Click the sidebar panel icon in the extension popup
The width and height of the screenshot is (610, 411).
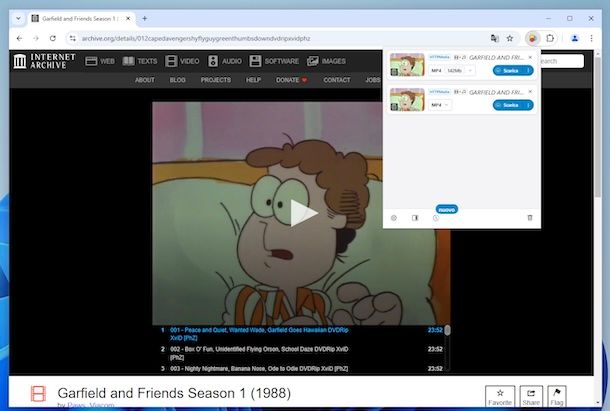(x=415, y=218)
